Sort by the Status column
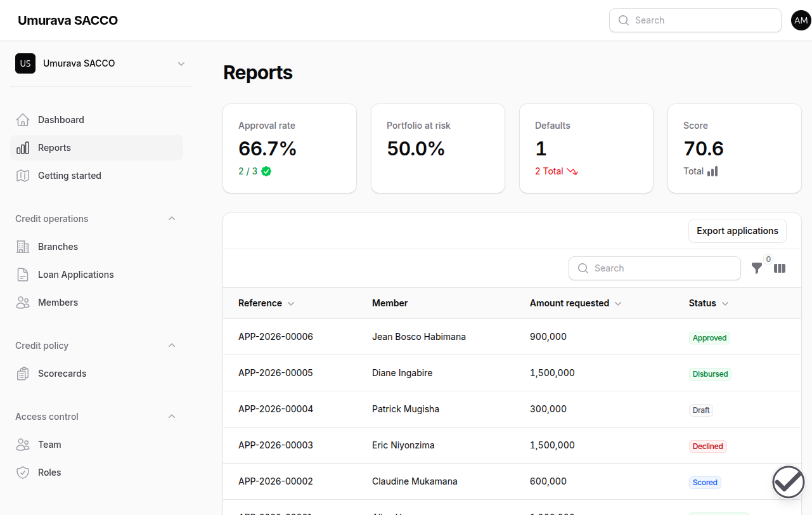812x515 pixels. (x=709, y=303)
